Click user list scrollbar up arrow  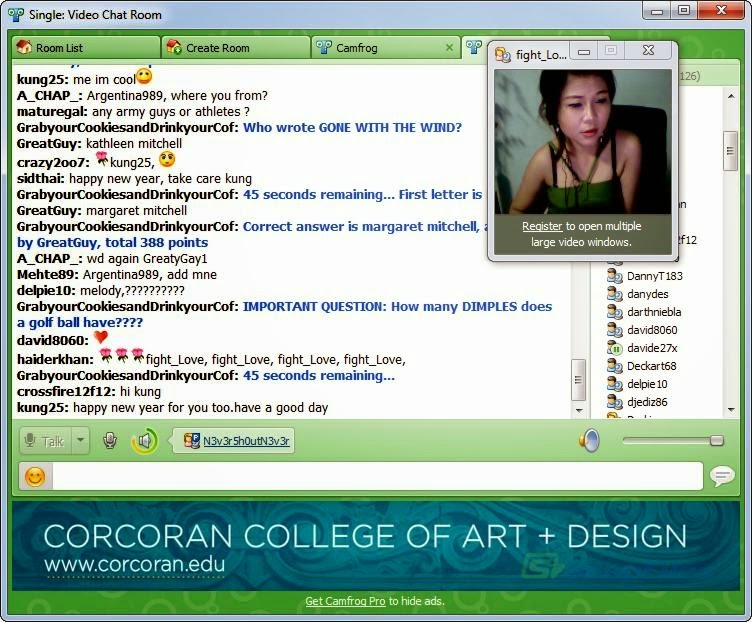(730, 96)
